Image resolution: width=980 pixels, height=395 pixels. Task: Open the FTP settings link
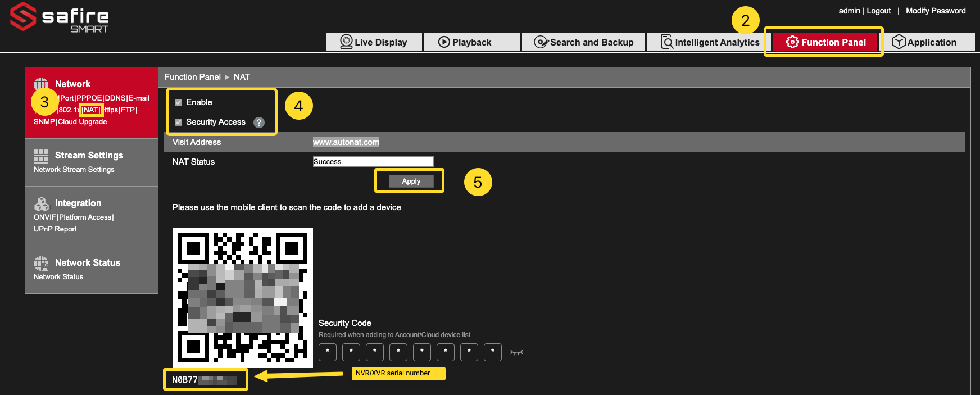pos(128,110)
